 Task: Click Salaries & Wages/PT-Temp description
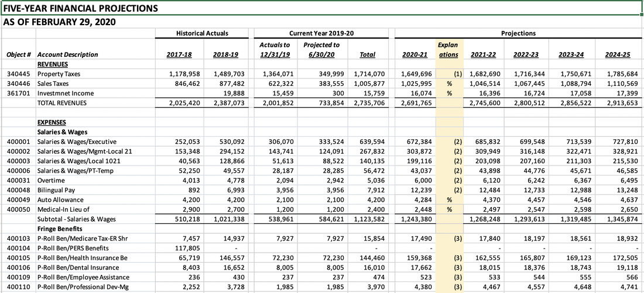[76, 171]
